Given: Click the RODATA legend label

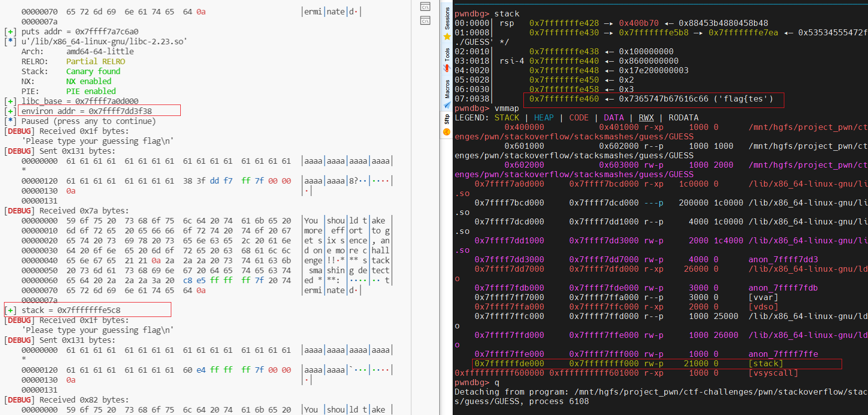Looking at the screenshot, I should 683,117.
